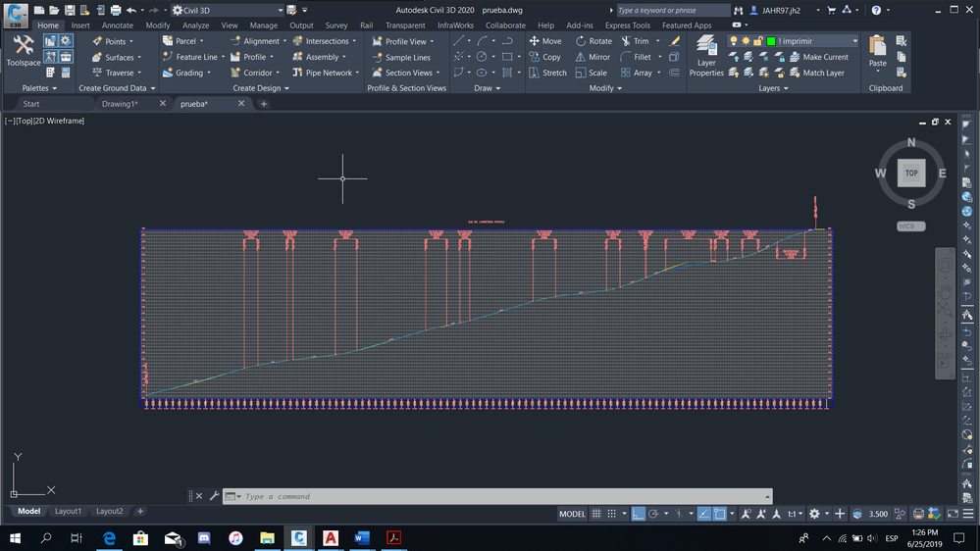Click the MODEL space button
The width and height of the screenshot is (980, 551).
click(x=572, y=514)
